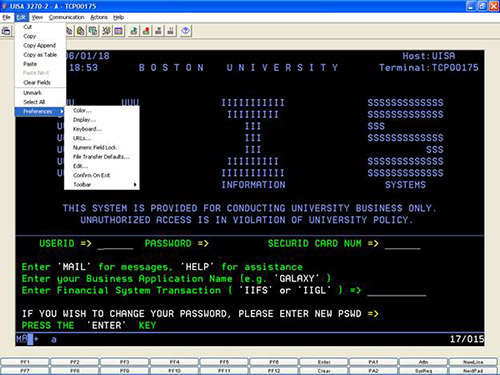The height and width of the screenshot is (375, 500).
Task: Open the File menu
Action: 6,17
